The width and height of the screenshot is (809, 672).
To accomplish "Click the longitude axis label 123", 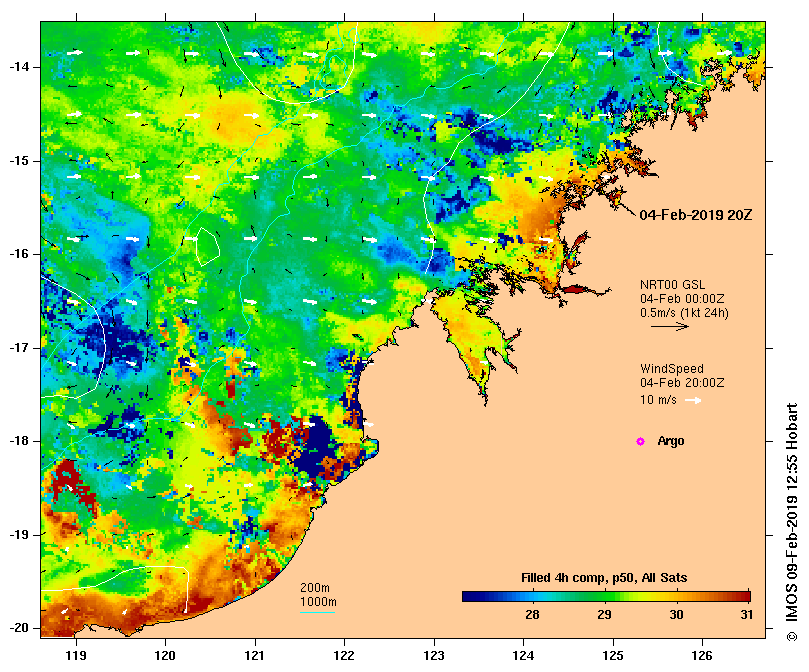I will point(434,656).
